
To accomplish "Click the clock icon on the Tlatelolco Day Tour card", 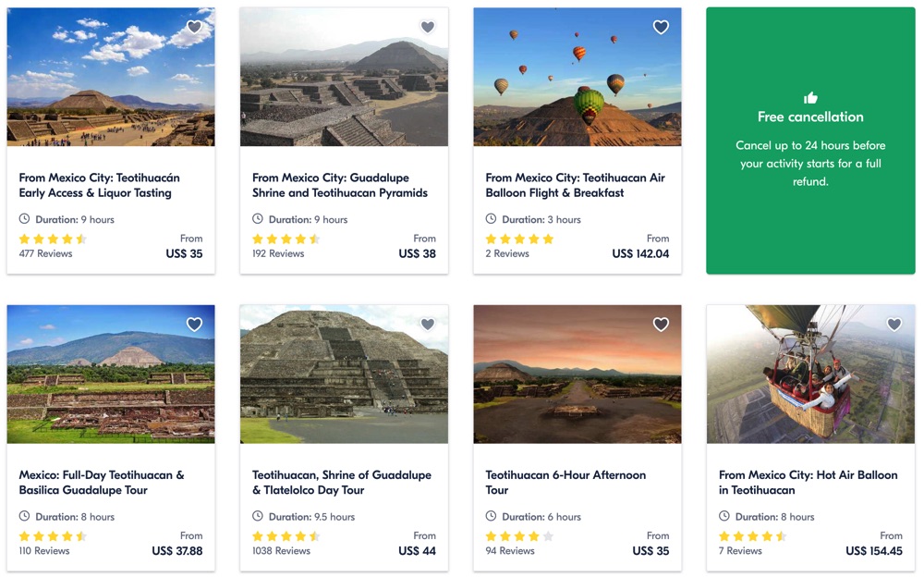I will click(258, 516).
